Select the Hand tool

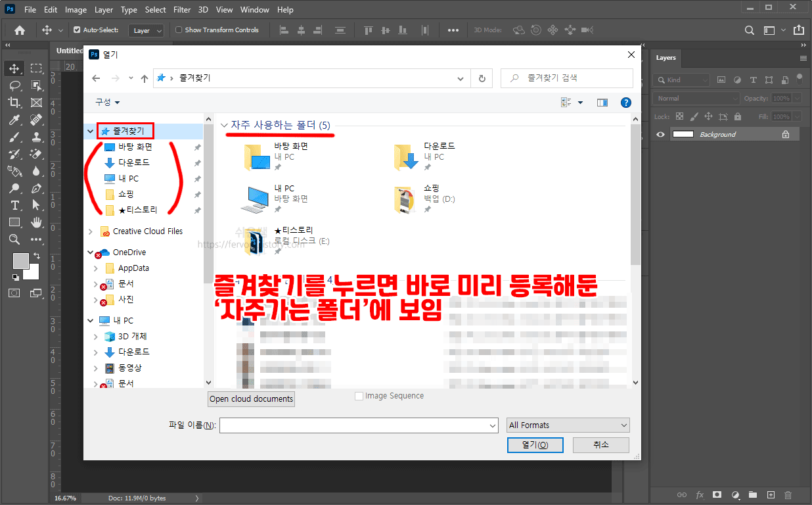coord(36,222)
